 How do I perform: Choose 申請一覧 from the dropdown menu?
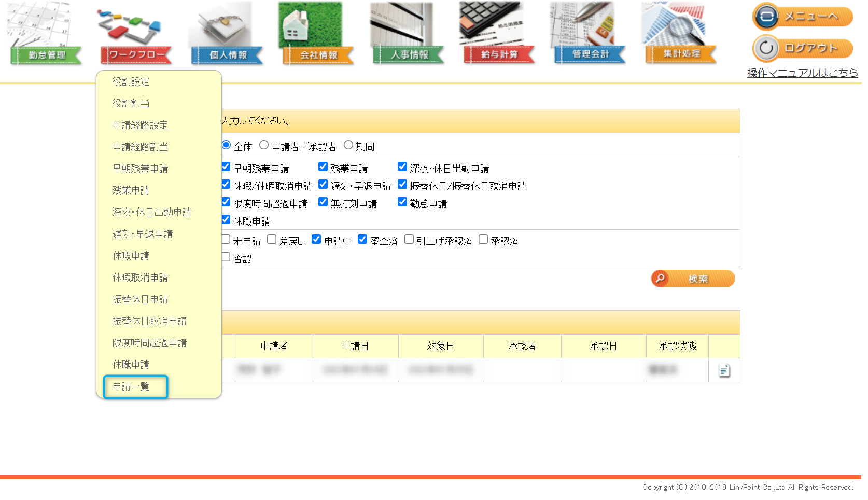click(132, 386)
